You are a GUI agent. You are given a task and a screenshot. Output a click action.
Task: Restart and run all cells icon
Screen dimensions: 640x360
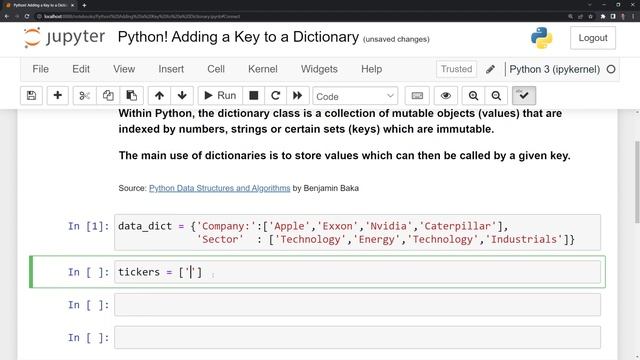298,96
